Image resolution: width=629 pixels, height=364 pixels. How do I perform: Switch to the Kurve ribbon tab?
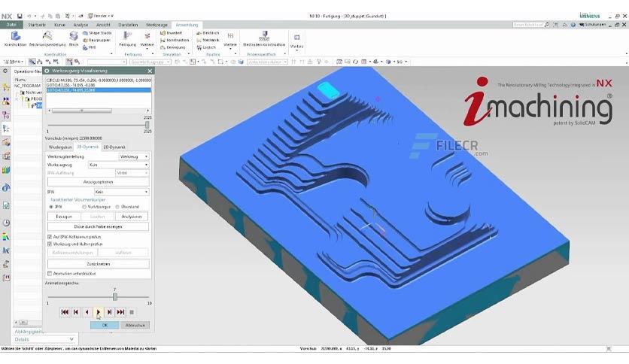[x=59, y=25]
